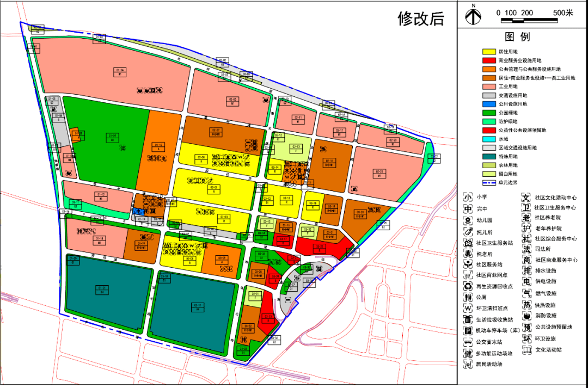Screen dimensions: 588x388
Task: Select the 消防设施 fire facility legend icon
Action: click(x=526, y=316)
